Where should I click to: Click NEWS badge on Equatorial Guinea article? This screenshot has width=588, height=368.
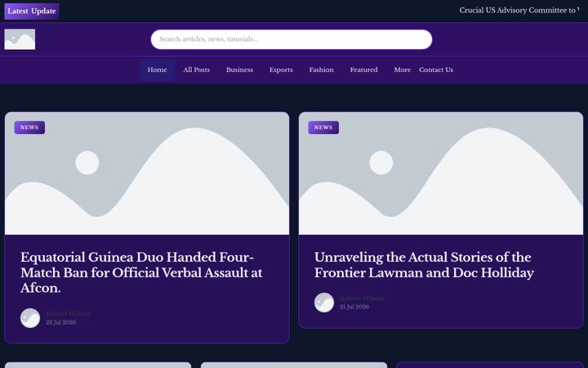(x=29, y=128)
